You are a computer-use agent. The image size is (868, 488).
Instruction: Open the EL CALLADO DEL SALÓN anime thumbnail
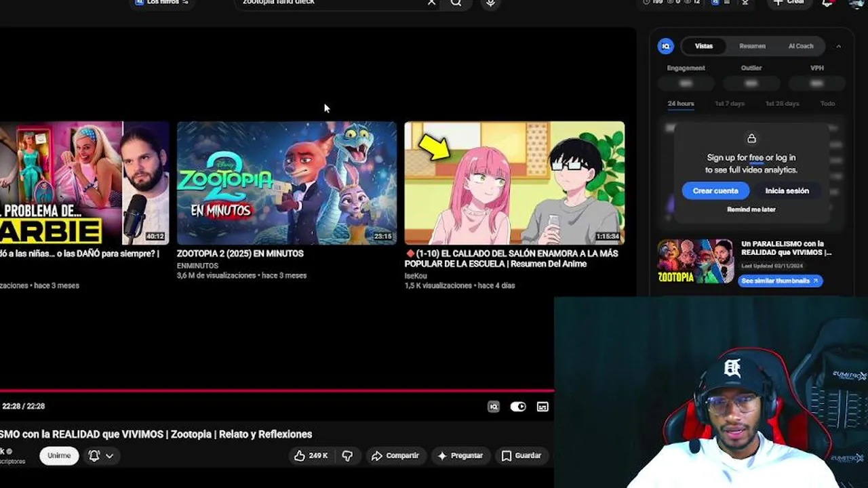tap(515, 183)
